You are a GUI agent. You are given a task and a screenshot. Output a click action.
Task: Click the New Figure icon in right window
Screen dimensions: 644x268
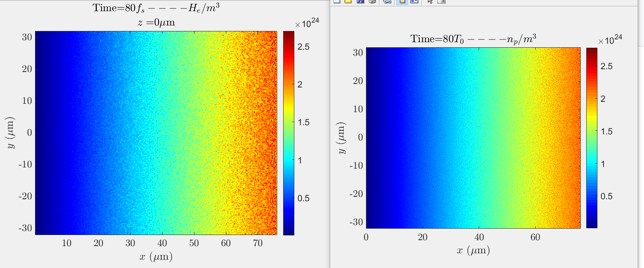pos(337,2)
